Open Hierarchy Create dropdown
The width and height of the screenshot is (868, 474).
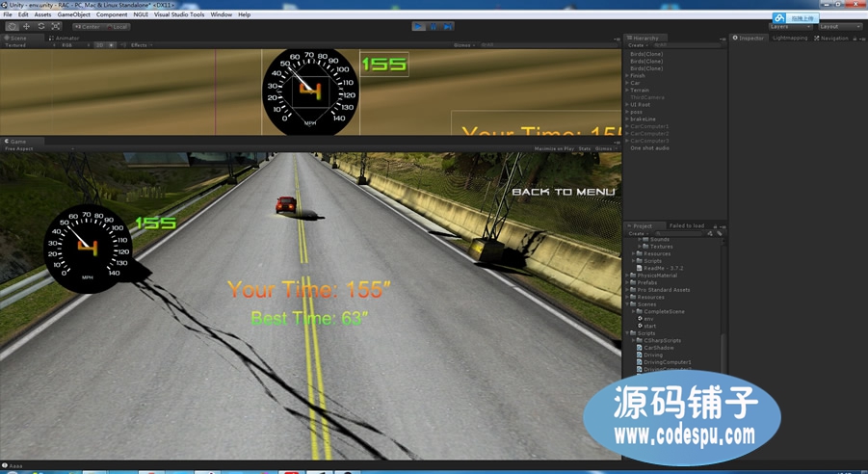click(x=637, y=45)
